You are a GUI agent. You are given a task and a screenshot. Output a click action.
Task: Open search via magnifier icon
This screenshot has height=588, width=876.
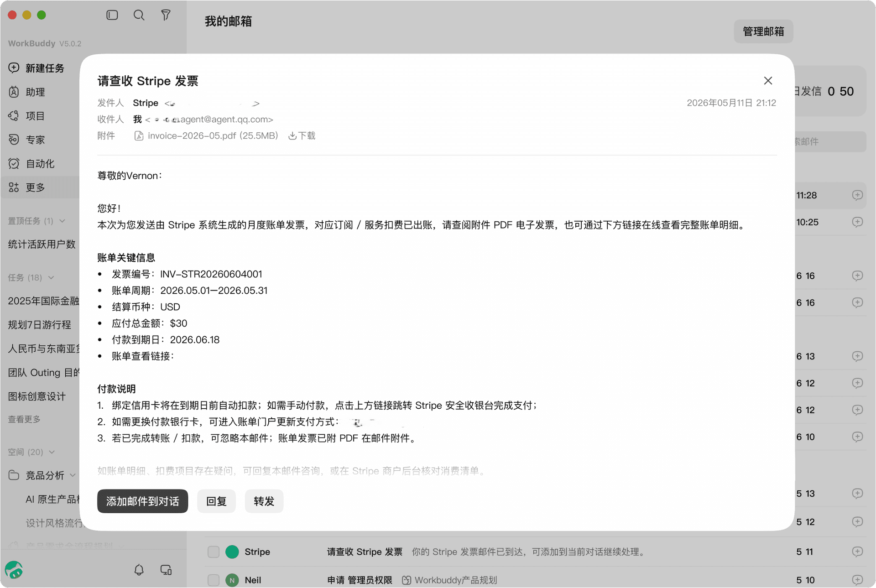click(x=139, y=15)
